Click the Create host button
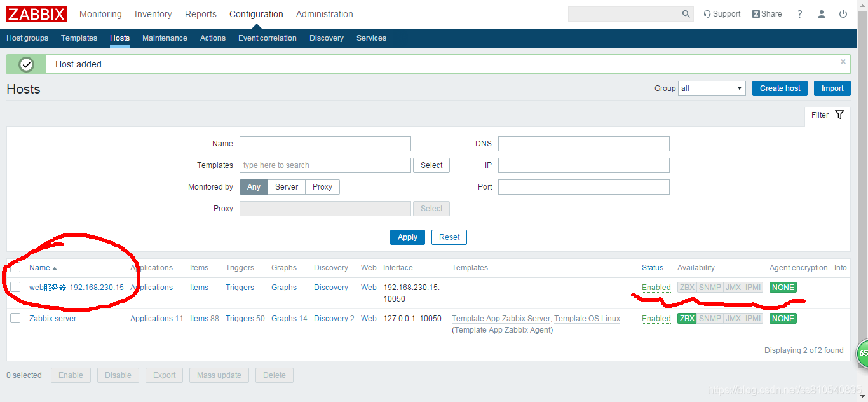This screenshot has height=402, width=868. [x=780, y=88]
